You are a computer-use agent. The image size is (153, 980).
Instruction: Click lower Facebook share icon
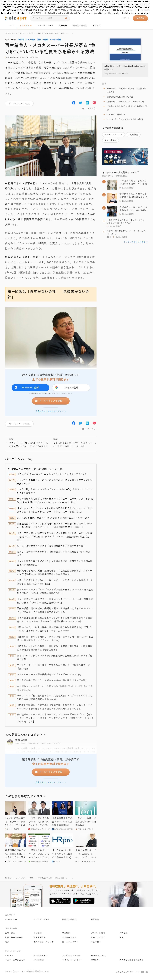[x=73, y=423]
